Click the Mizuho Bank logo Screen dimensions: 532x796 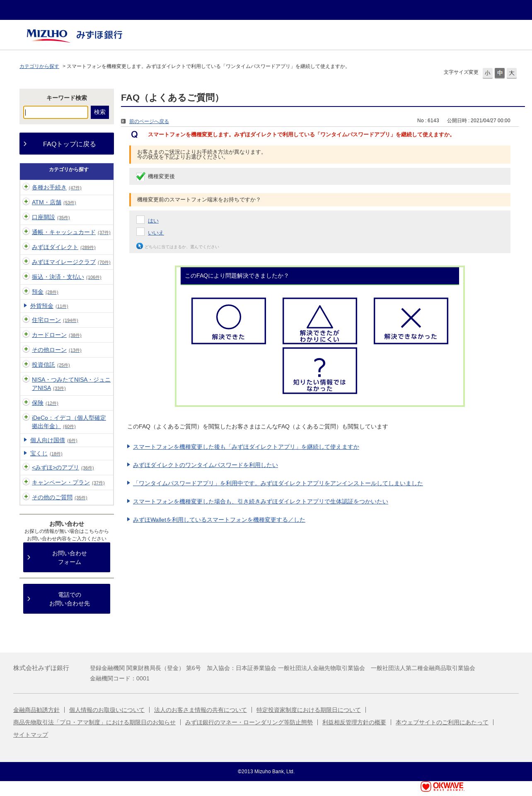(x=75, y=35)
